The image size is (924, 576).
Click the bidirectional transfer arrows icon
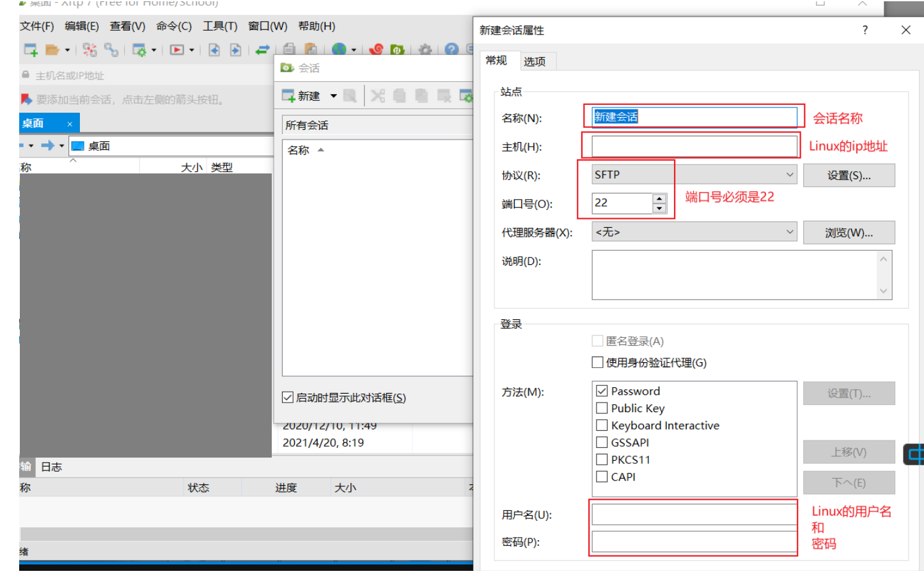pos(262,49)
